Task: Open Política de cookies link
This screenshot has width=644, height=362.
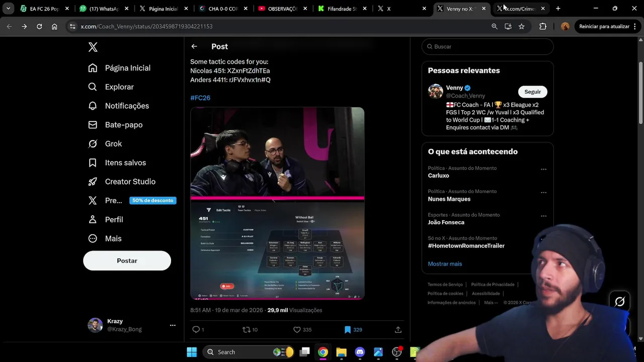Action: (x=445, y=294)
